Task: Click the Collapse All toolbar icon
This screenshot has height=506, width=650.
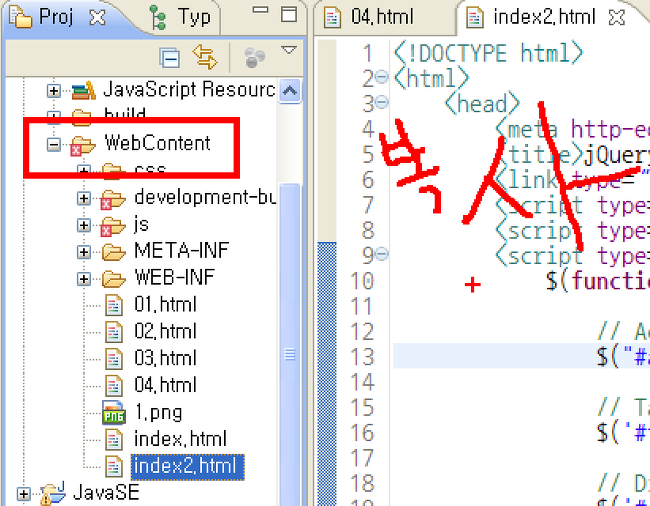Action: pyautogui.click(x=169, y=57)
